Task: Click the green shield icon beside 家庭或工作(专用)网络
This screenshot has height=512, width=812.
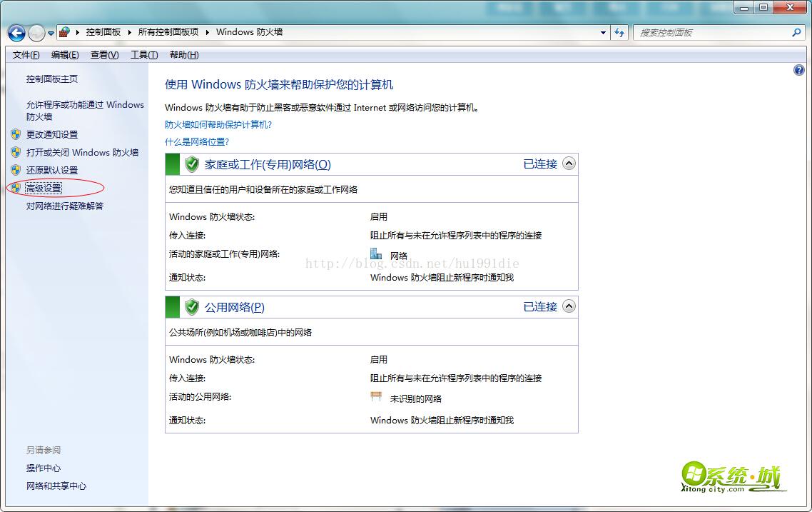Action: [x=191, y=164]
